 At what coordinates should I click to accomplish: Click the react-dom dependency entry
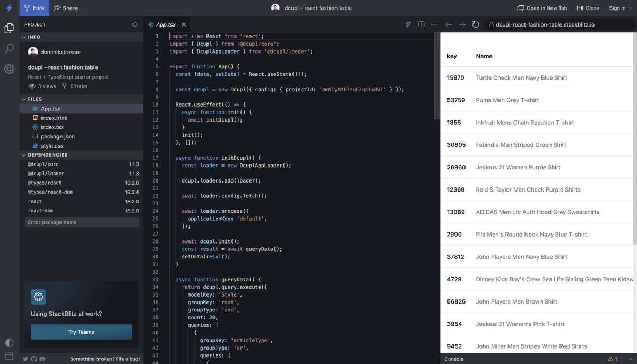tap(82, 211)
